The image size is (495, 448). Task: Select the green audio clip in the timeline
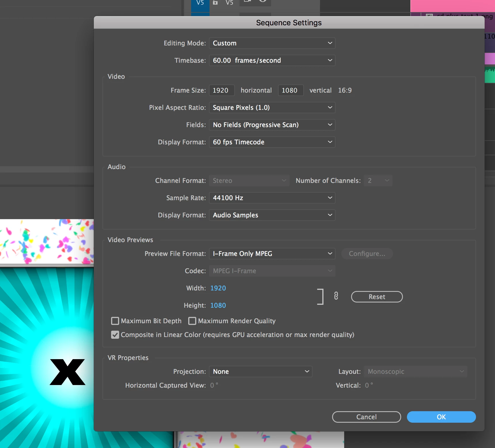tap(490, 75)
